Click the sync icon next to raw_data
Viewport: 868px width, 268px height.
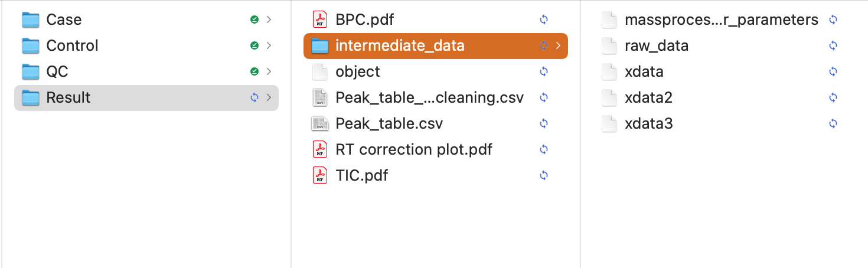pos(833,45)
